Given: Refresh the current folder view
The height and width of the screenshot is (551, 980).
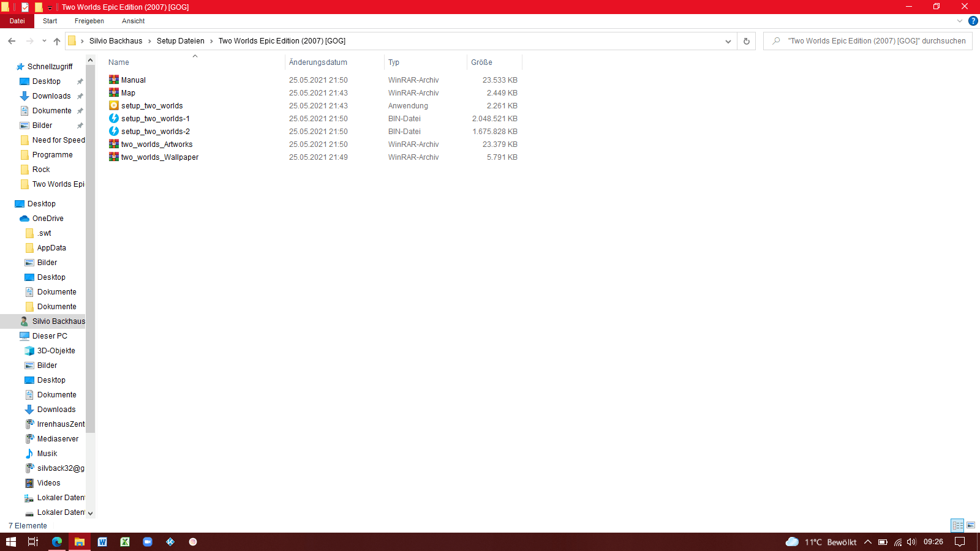Looking at the screenshot, I should pyautogui.click(x=746, y=41).
